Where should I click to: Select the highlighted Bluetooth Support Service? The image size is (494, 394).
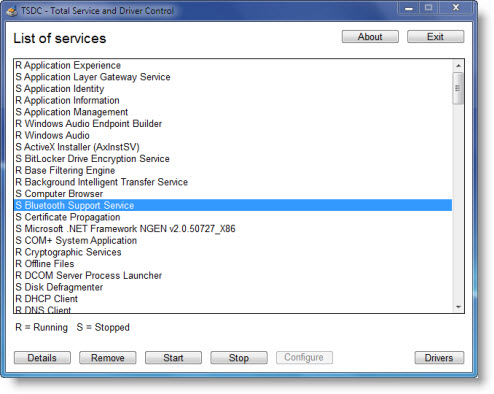pyautogui.click(x=233, y=205)
